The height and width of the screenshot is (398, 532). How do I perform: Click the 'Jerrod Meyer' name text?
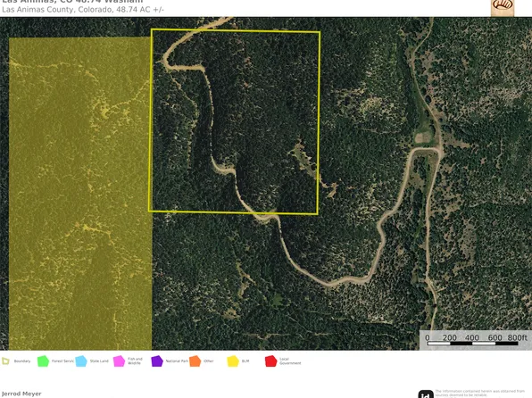pyautogui.click(x=21, y=394)
